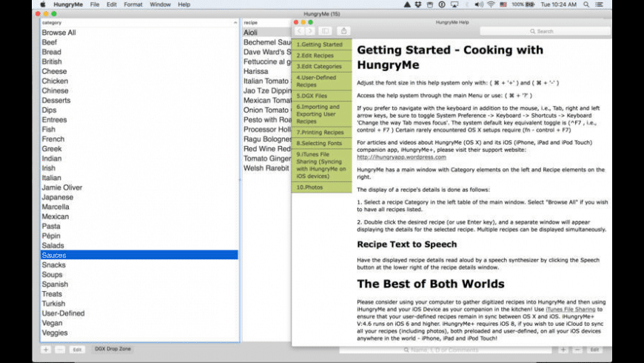Toggle the Help window sidebar button
The height and width of the screenshot is (363, 644).
(325, 31)
